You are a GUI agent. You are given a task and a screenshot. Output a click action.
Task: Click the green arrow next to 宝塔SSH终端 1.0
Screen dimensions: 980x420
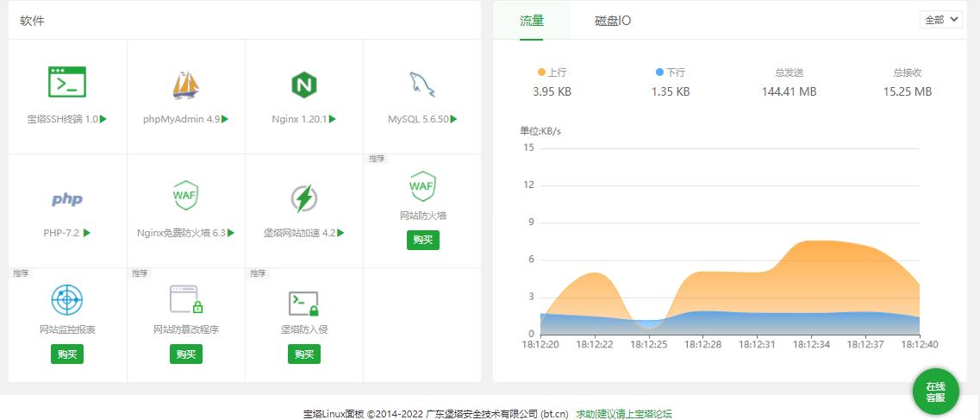103,119
